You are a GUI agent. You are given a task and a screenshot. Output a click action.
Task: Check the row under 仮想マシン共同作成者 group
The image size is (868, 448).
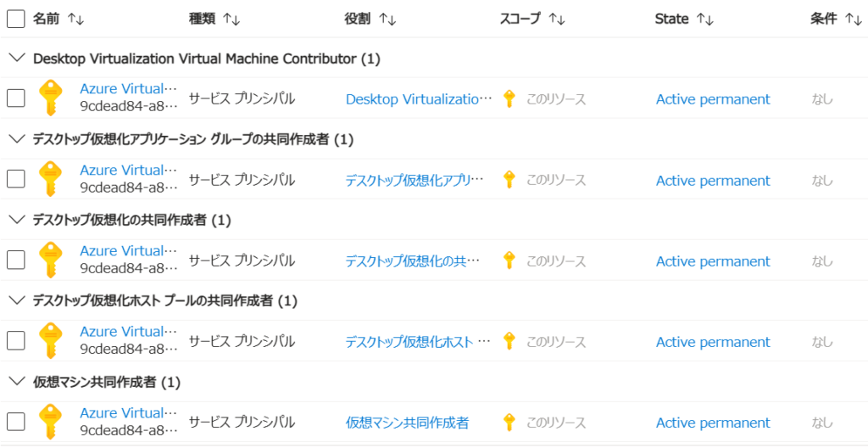pos(15,422)
